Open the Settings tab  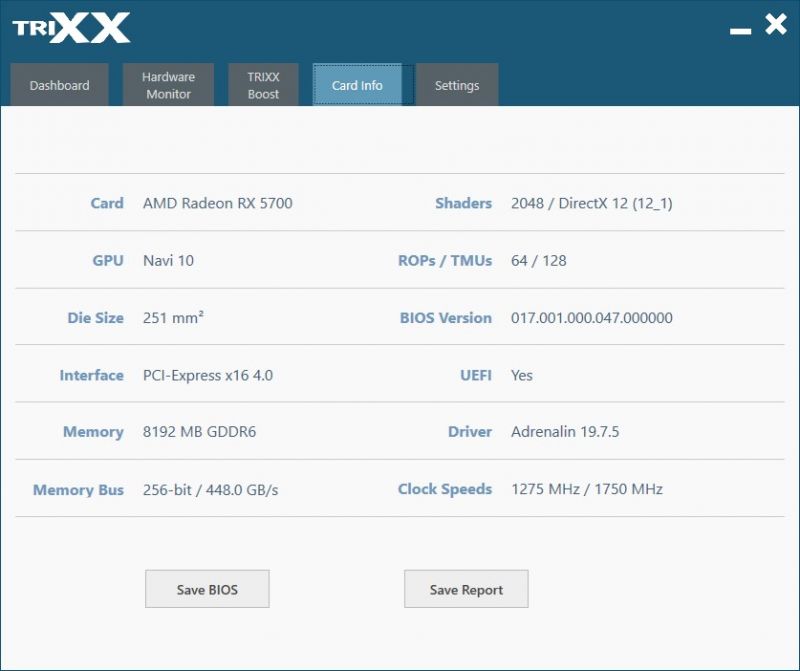pos(457,85)
